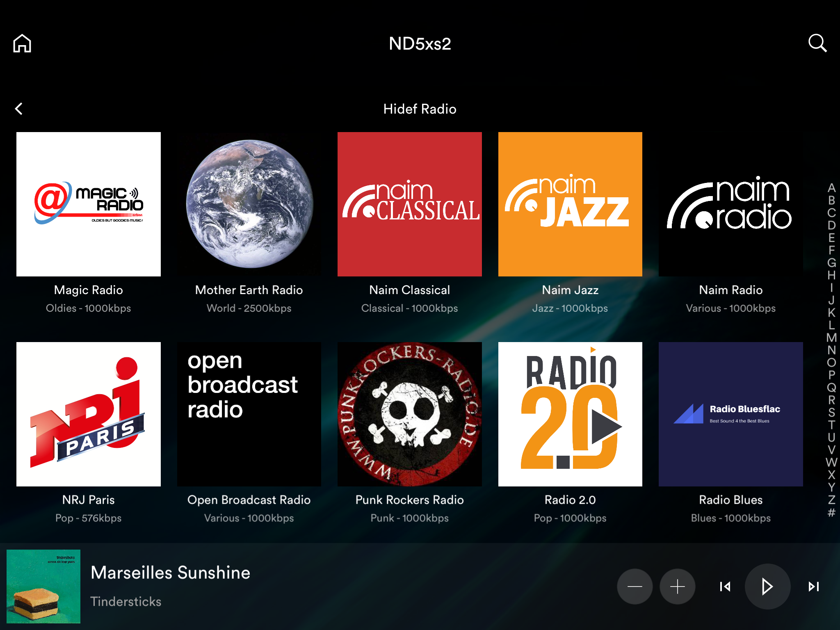This screenshot has width=840, height=630.
Task: Tap the # symbol in index
Action: click(x=831, y=512)
